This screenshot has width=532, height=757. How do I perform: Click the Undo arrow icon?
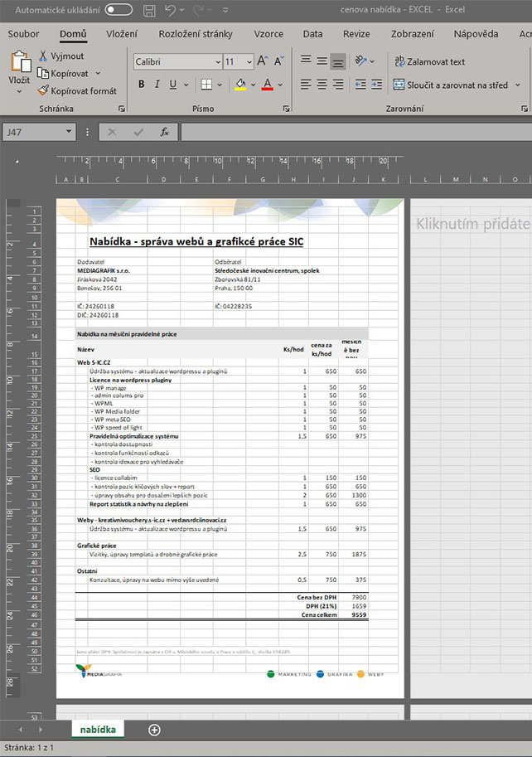click(171, 10)
